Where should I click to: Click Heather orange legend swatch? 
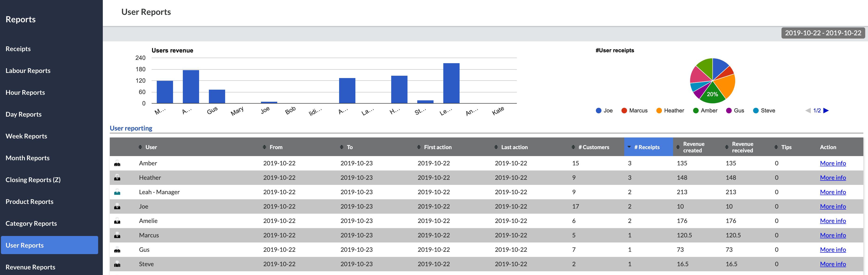click(659, 110)
